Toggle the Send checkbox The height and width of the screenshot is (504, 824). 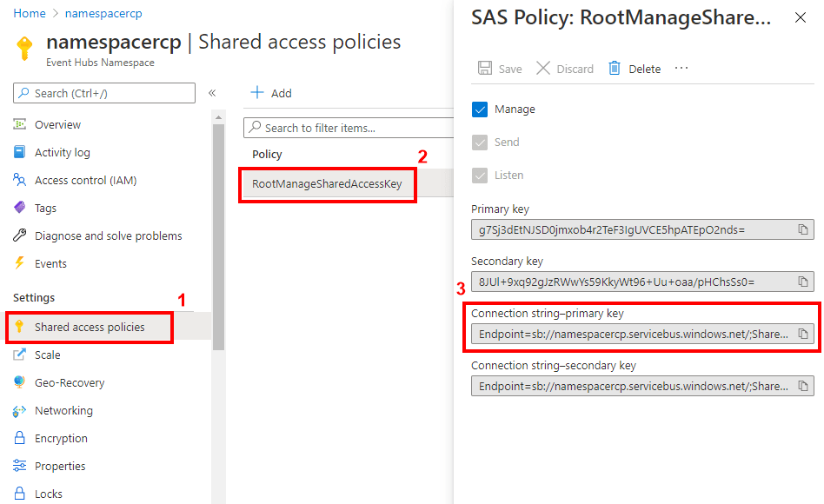(x=480, y=143)
